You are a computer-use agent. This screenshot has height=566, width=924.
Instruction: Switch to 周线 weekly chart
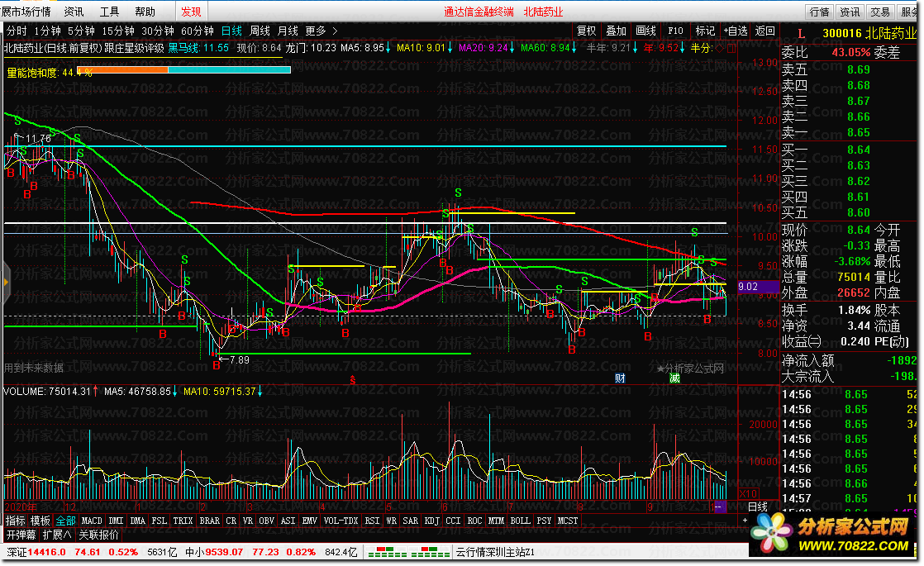260,31
